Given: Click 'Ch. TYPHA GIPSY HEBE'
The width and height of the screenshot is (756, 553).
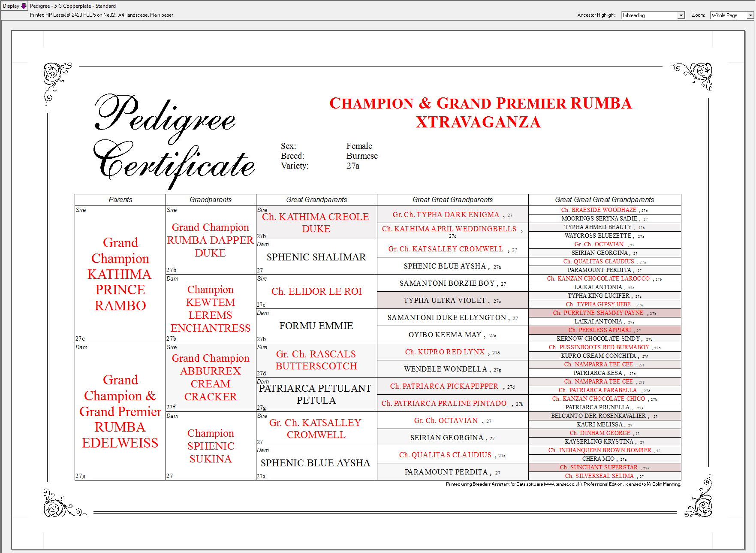Looking at the screenshot, I should (605, 305).
